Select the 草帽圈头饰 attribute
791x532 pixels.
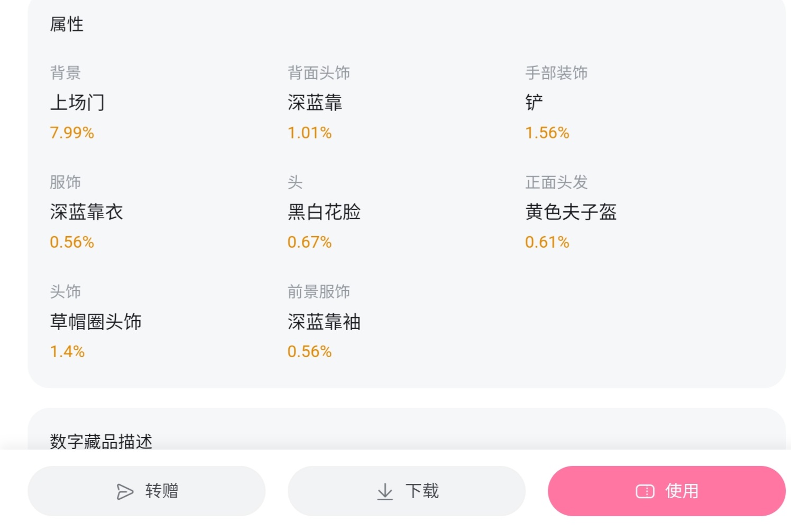click(x=96, y=322)
